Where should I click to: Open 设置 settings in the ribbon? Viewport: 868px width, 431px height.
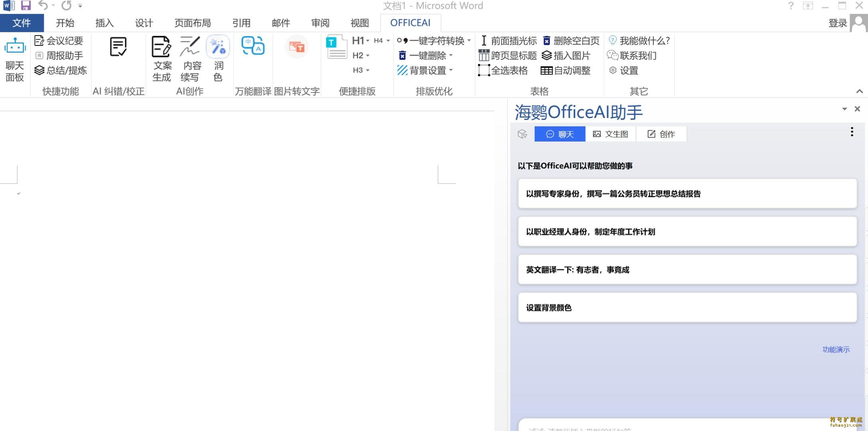(x=624, y=71)
